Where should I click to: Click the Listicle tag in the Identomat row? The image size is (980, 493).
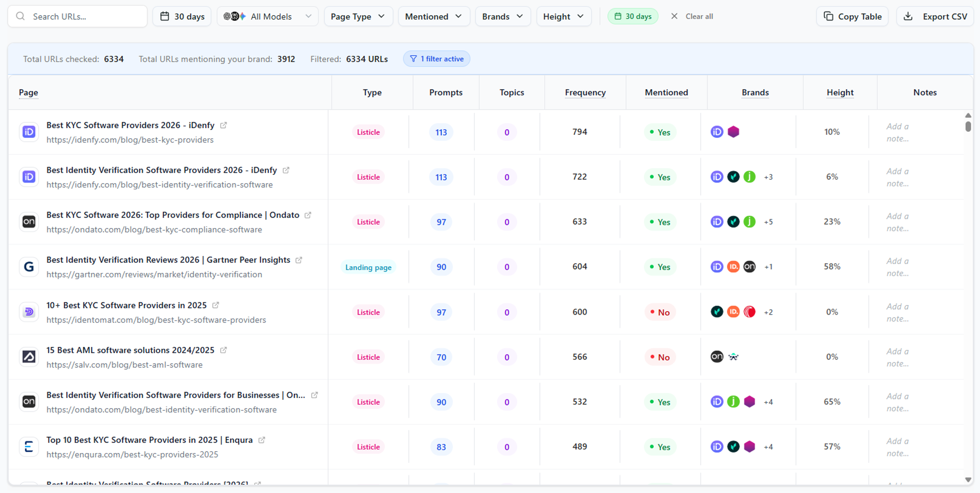pos(368,312)
